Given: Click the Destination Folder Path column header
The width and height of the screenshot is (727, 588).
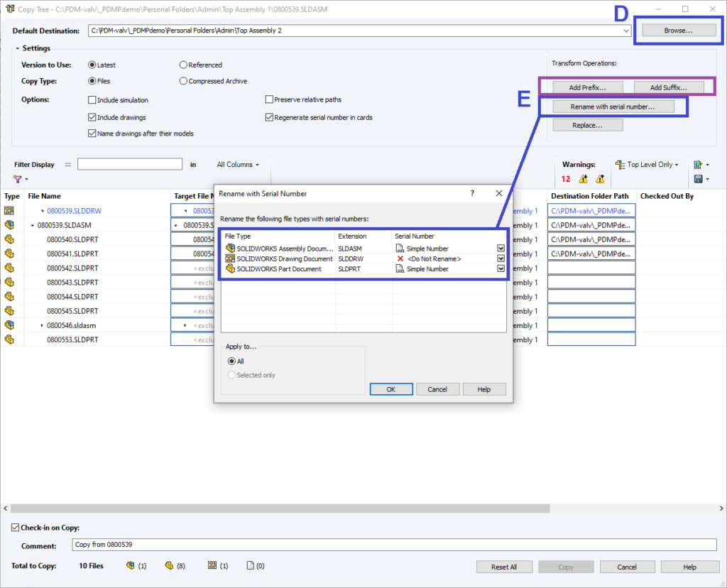Looking at the screenshot, I should [x=589, y=196].
